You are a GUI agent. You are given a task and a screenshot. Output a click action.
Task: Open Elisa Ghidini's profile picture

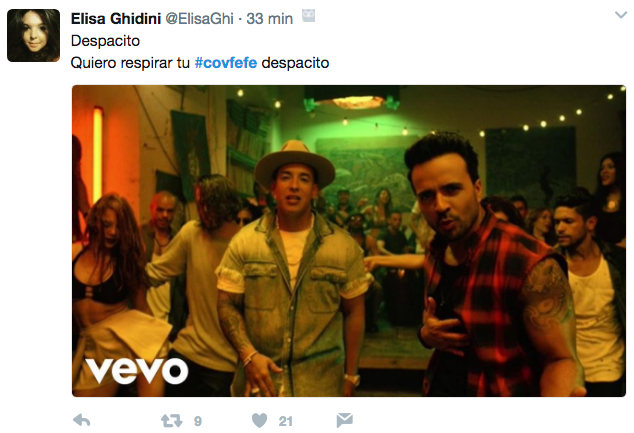pyautogui.click(x=34, y=36)
